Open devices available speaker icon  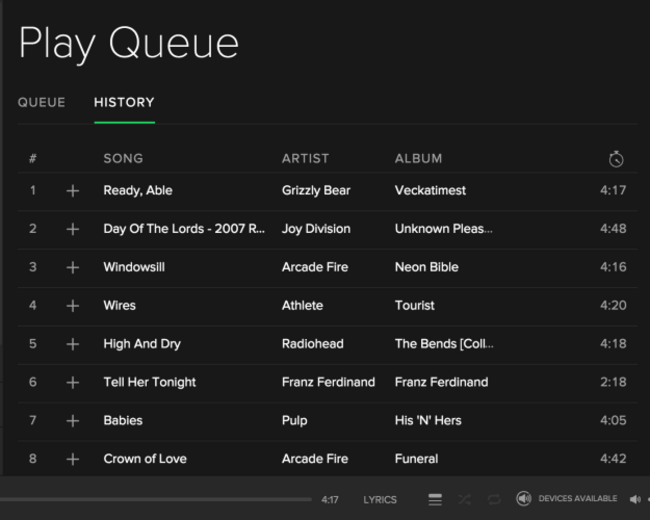[x=524, y=498]
